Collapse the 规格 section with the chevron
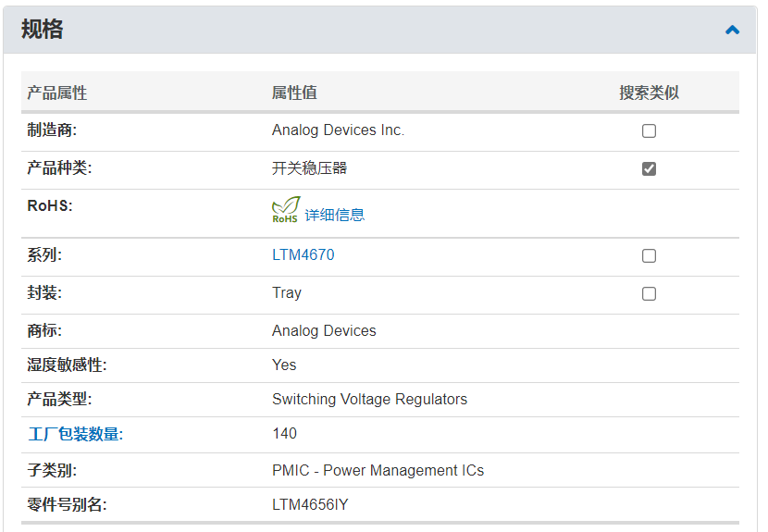Screen dimensions: 768x532 point(732,30)
